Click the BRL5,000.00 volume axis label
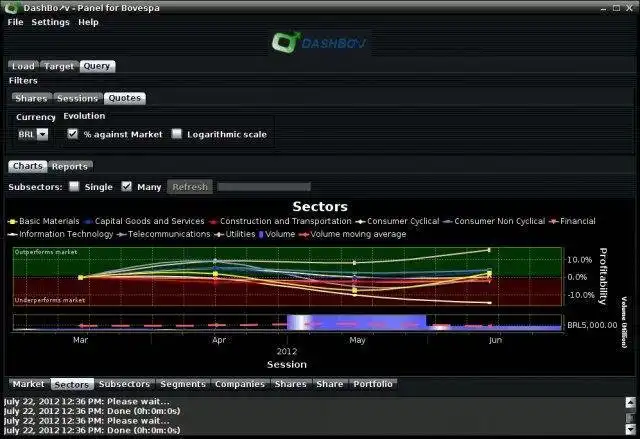 (592, 325)
